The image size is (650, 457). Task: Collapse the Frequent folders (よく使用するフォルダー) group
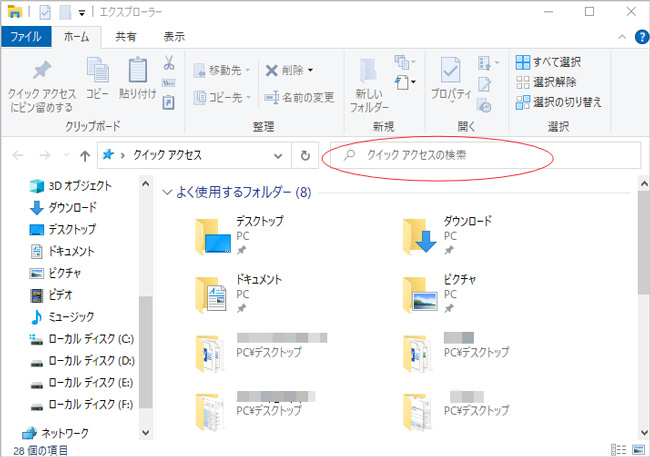tap(167, 192)
